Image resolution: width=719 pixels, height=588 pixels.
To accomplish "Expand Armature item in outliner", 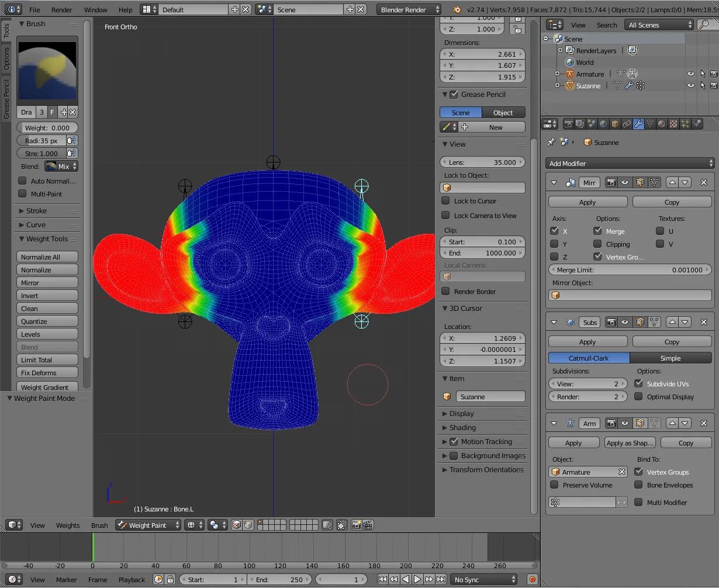I will 557,74.
